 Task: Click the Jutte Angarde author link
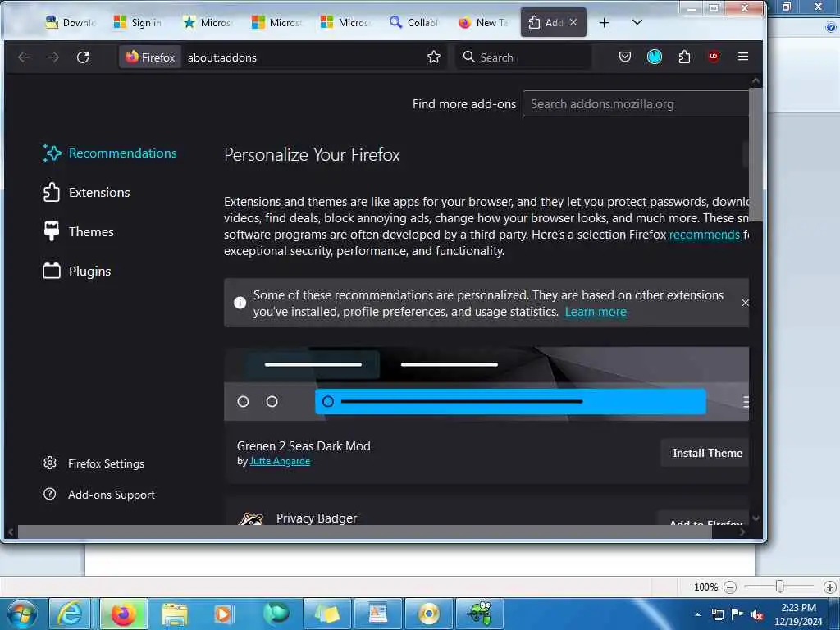coord(280,461)
